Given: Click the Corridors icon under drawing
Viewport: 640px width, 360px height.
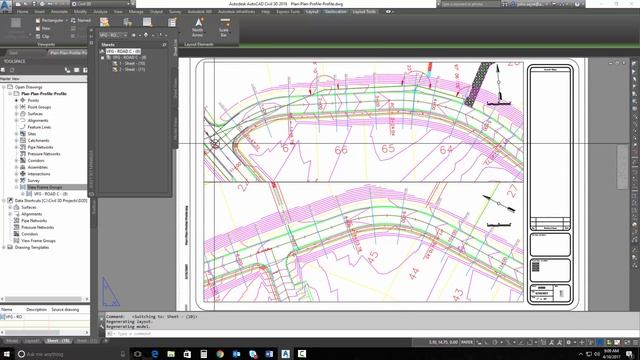Looking at the screenshot, I should coord(23,160).
